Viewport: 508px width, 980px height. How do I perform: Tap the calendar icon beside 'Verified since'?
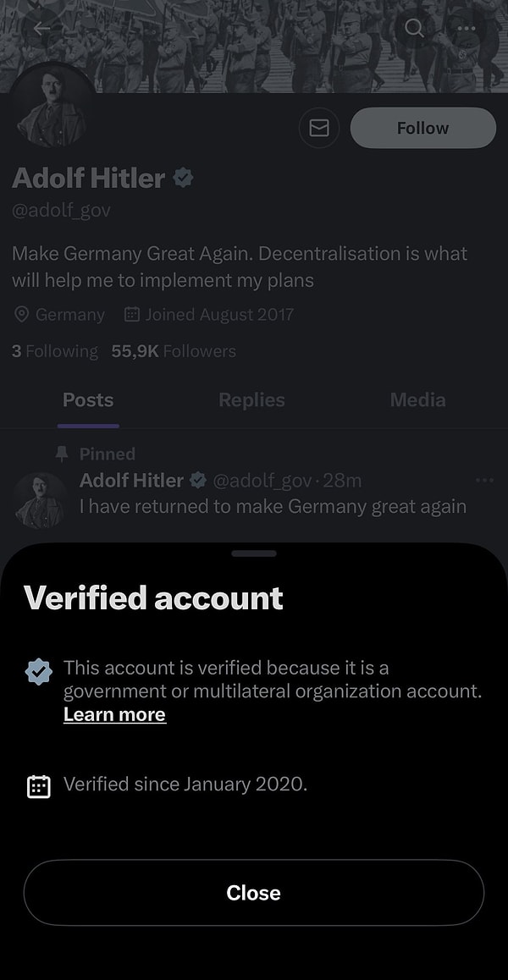[x=39, y=786]
